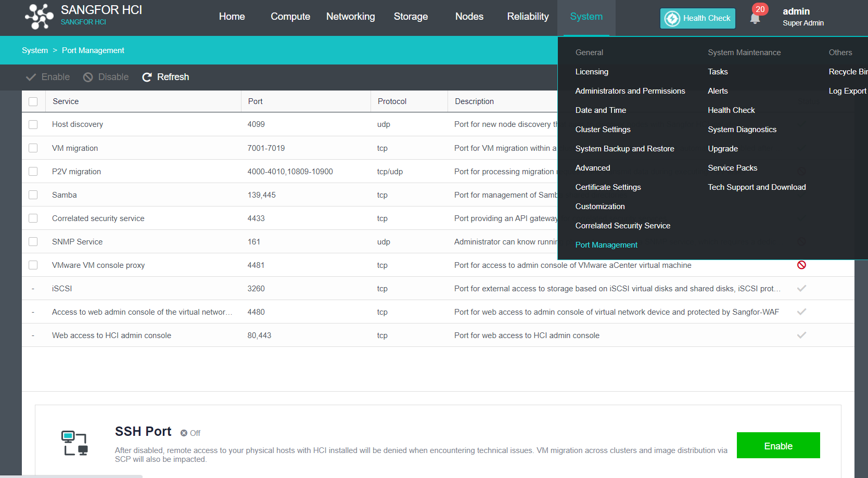The image size is (868, 478).
Task: Click the SSH Port Off status indicator
Action: click(x=190, y=433)
